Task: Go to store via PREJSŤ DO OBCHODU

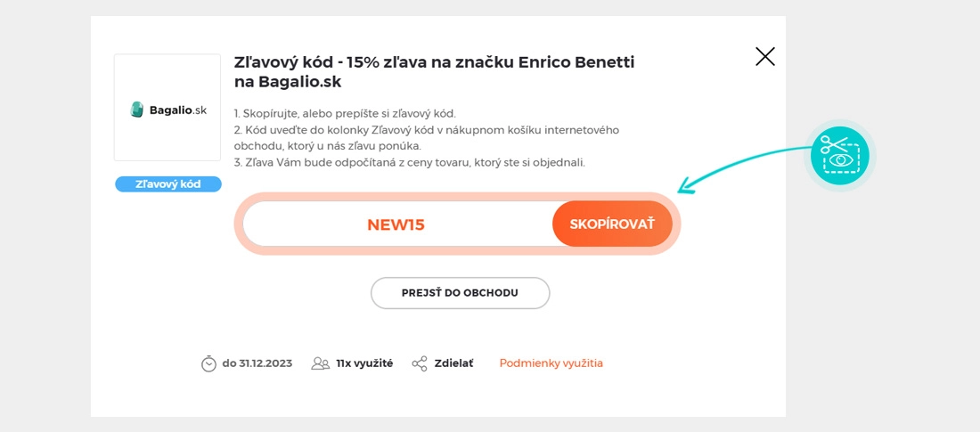Action: 460,292
